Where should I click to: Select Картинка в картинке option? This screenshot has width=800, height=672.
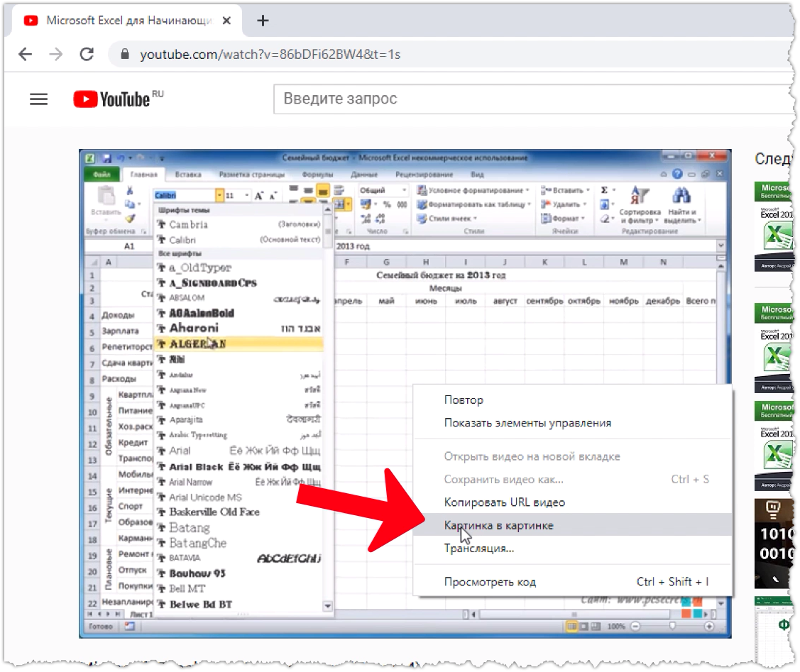tap(572, 525)
